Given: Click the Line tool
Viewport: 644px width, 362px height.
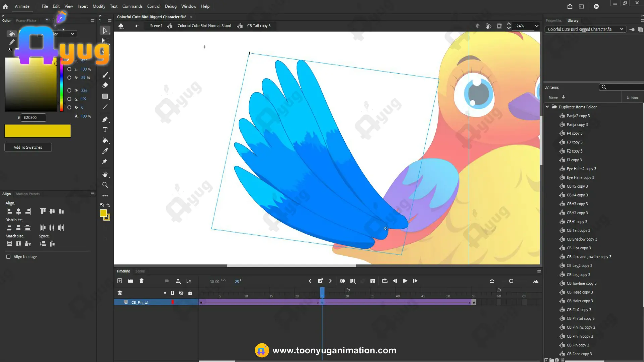Looking at the screenshot, I should click(x=105, y=107).
